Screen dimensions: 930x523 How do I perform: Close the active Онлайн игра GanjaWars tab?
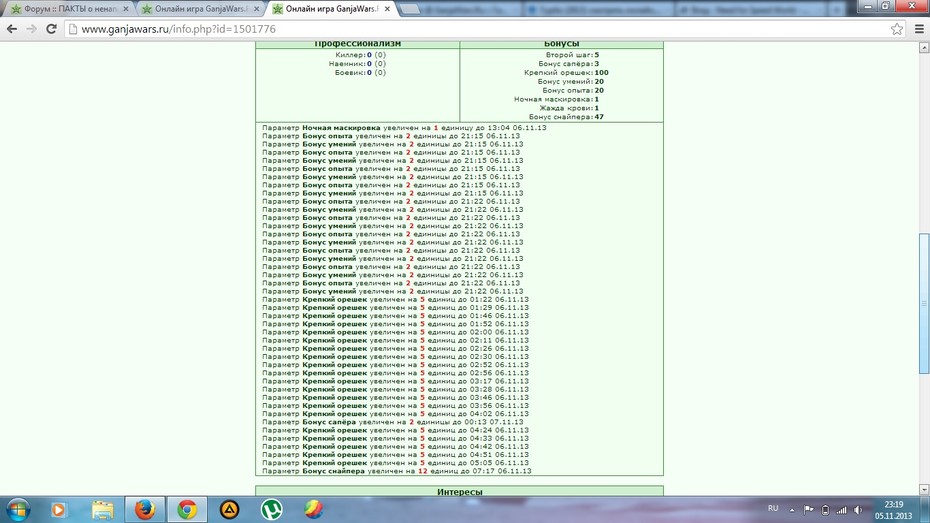(387, 9)
